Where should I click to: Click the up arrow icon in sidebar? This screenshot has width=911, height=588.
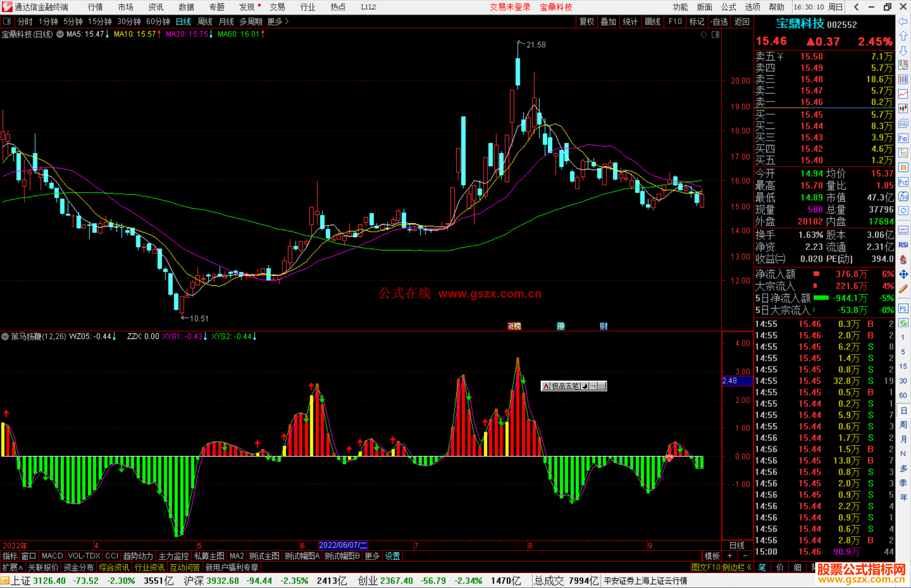903,36
